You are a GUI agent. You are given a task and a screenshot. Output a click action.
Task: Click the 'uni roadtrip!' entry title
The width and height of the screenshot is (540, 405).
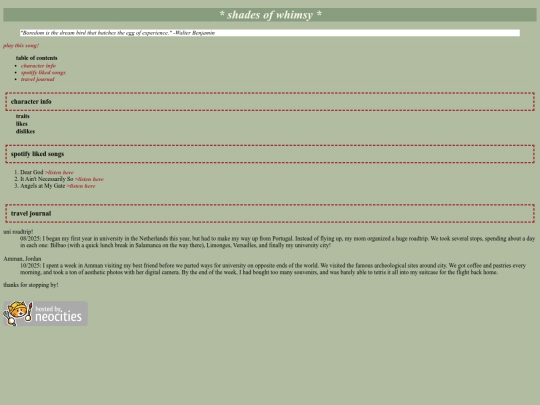tap(18, 232)
